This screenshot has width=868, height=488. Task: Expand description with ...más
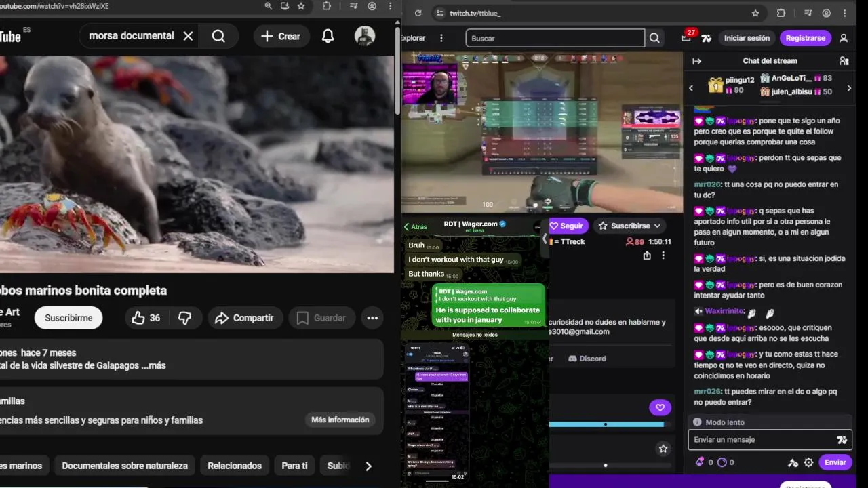pyautogui.click(x=153, y=365)
